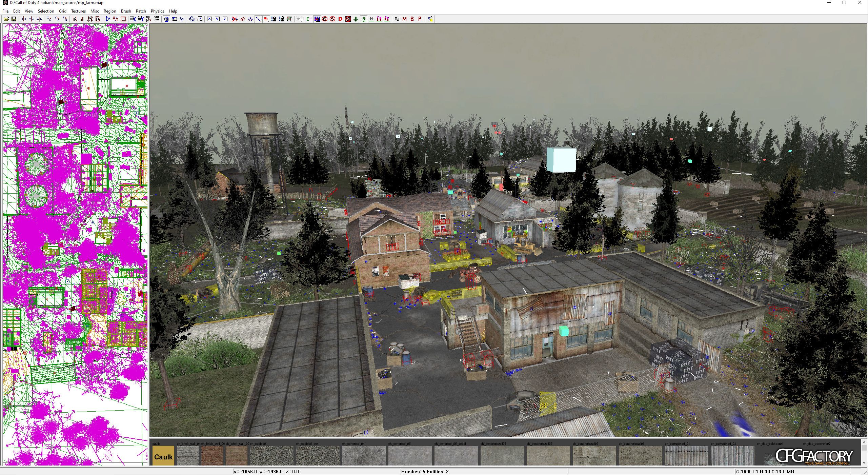
Task: Click the red patch grid icon
Action: click(243, 19)
